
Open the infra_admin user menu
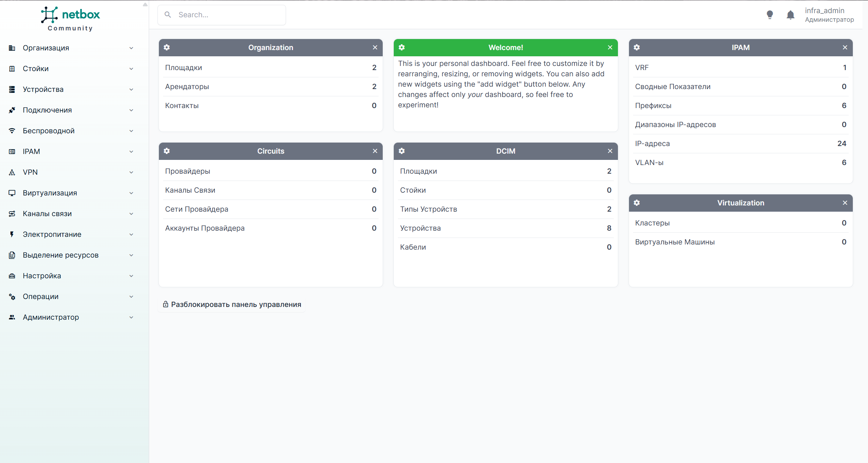829,15
